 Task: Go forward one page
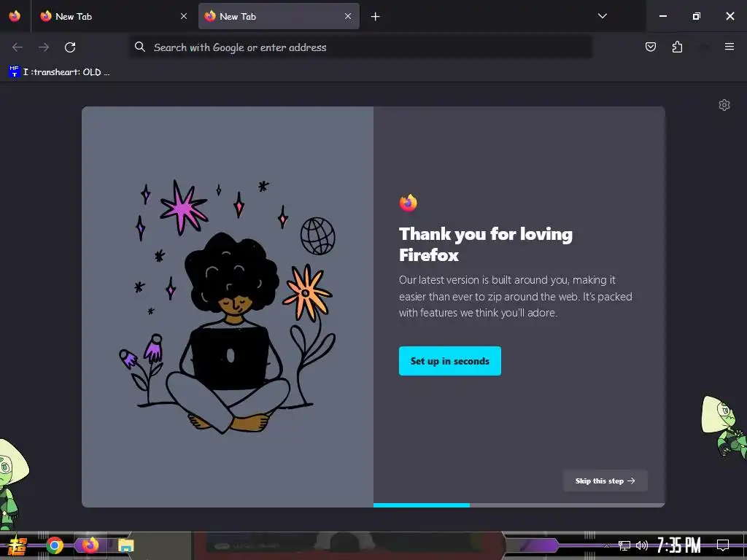pyautogui.click(x=44, y=47)
